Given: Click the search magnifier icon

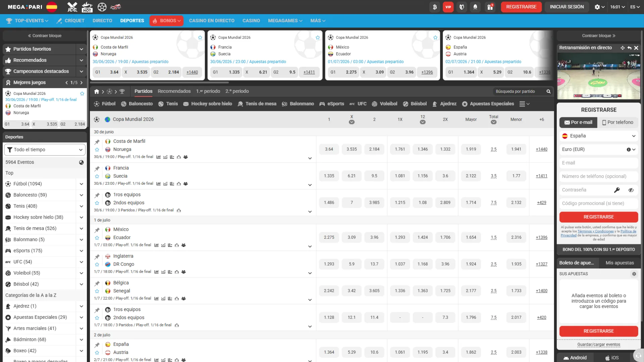Looking at the screenshot, I should pos(548,92).
